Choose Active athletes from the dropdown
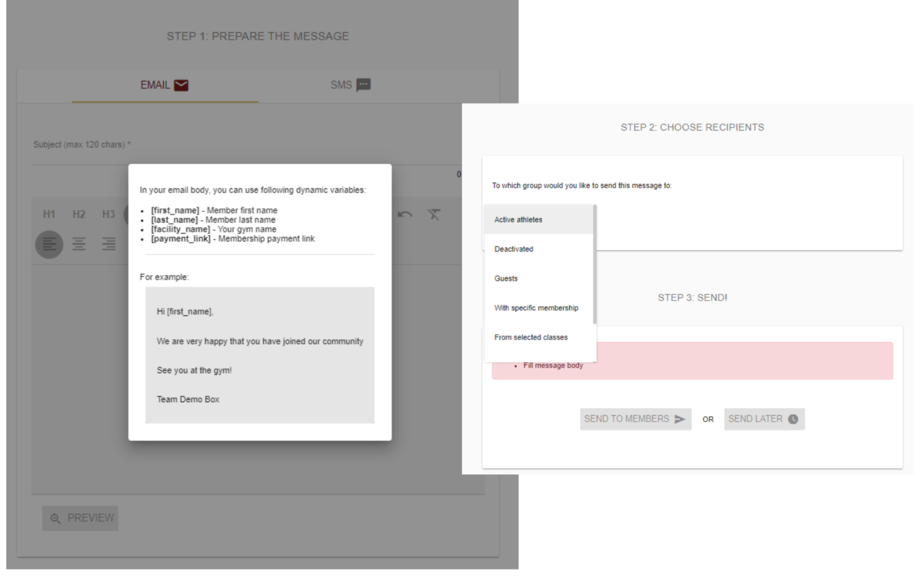The width and height of the screenshot is (924, 578). [x=519, y=220]
